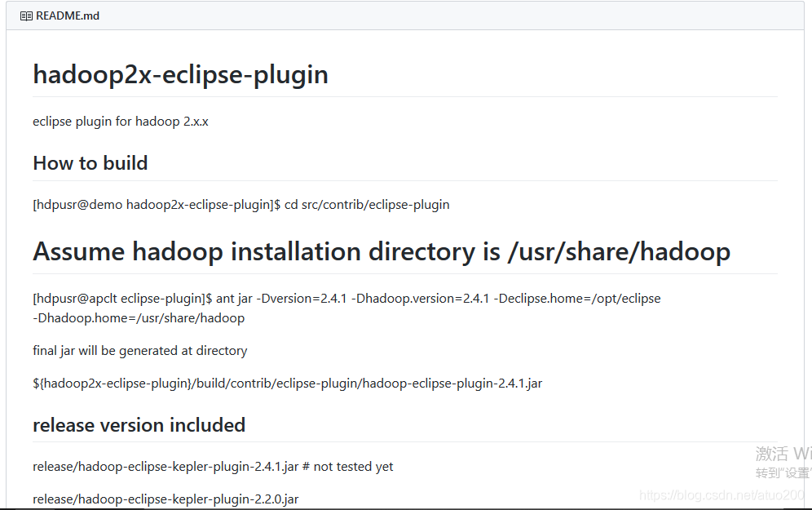
Task: Click the README book icon
Action: point(26,16)
